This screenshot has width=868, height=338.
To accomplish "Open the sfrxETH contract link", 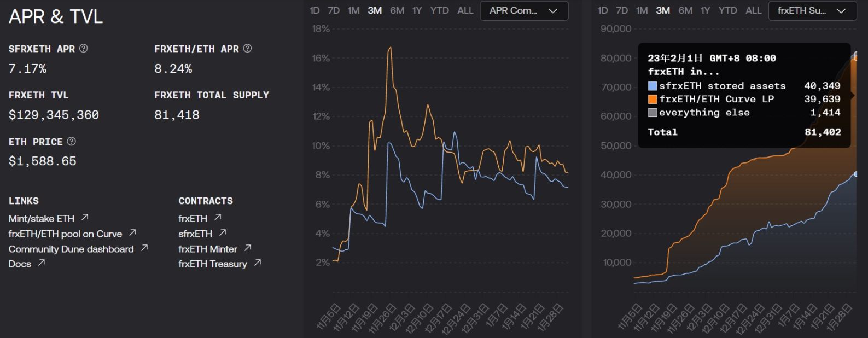I will pos(195,234).
